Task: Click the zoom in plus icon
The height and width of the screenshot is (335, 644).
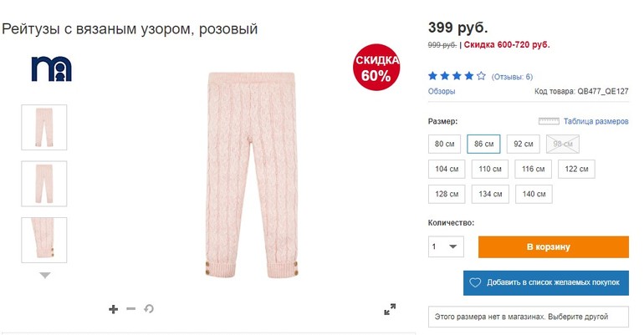Action: tap(114, 309)
